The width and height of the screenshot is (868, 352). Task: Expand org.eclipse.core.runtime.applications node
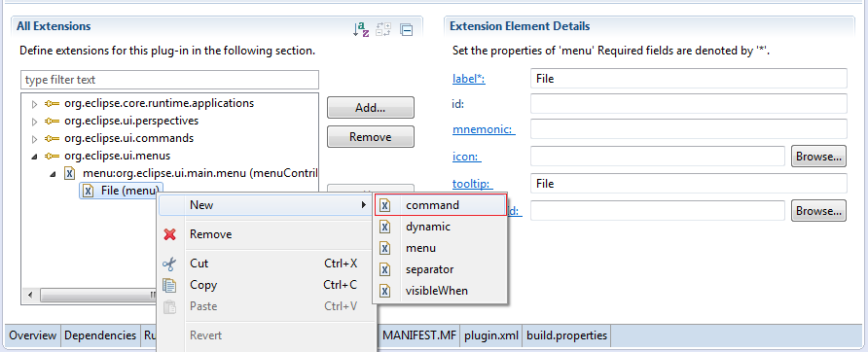click(34, 104)
